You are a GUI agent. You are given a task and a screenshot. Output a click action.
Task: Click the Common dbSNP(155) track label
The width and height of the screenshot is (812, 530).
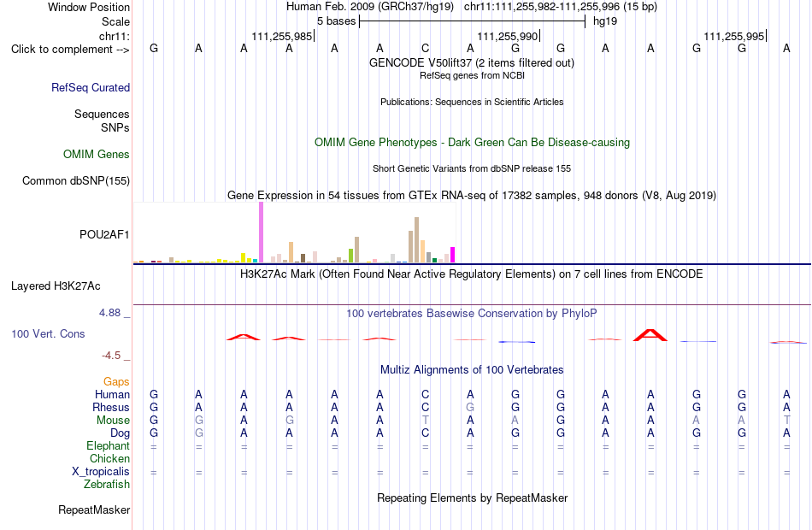pyautogui.click(x=76, y=181)
